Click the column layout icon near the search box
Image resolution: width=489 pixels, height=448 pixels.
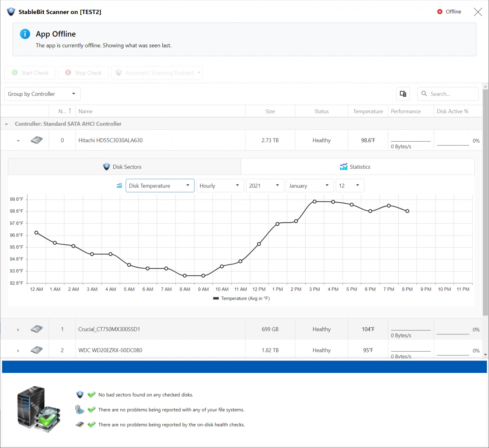point(403,94)
